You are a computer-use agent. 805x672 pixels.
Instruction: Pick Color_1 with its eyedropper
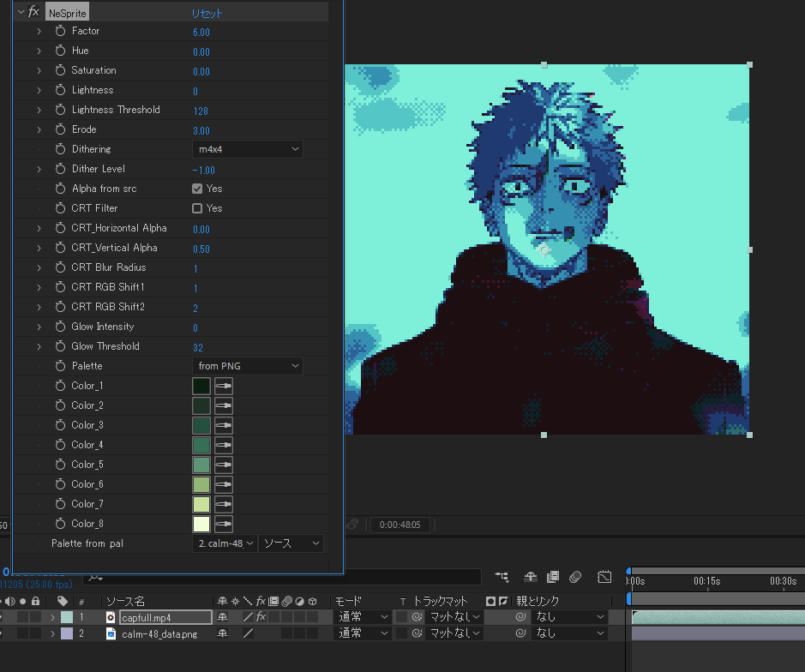tap(224, 386)
